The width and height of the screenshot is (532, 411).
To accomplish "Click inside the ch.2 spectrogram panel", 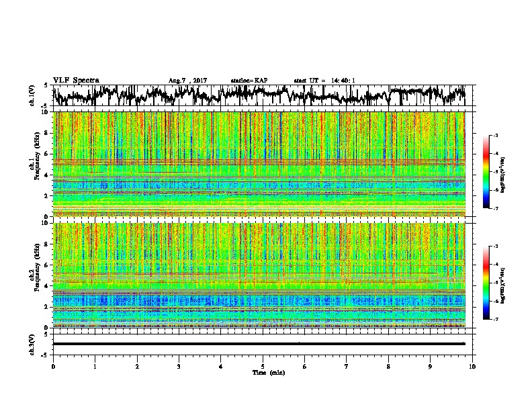I will pyautogui.click(x=259, y=275).
